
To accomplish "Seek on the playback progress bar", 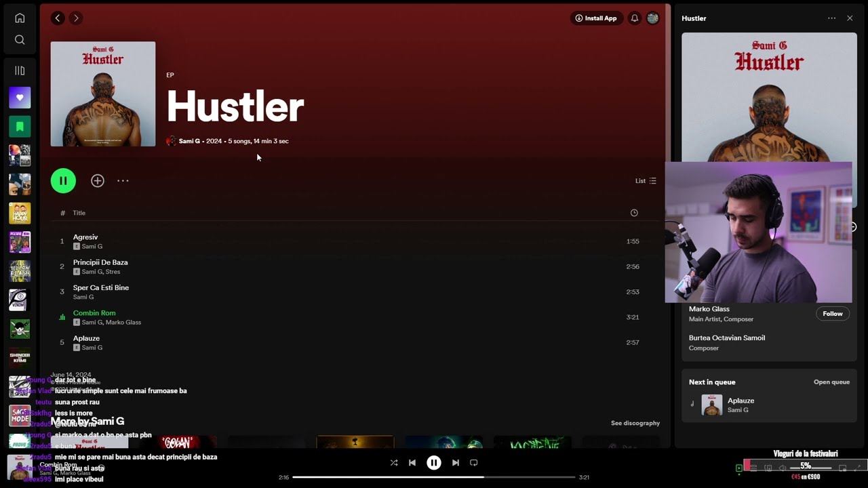I will tap(434, 477).
